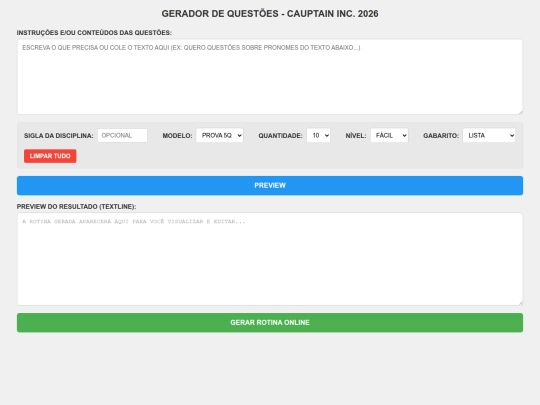Click the page title GERADOR DE QUESTÕES
Viewport: 540px width, 405px height.
click(x=270, y=14)
